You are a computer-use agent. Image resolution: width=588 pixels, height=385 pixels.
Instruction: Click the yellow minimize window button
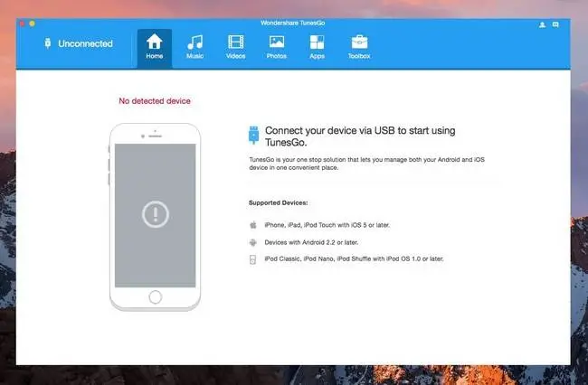click(x=33, y=23)
